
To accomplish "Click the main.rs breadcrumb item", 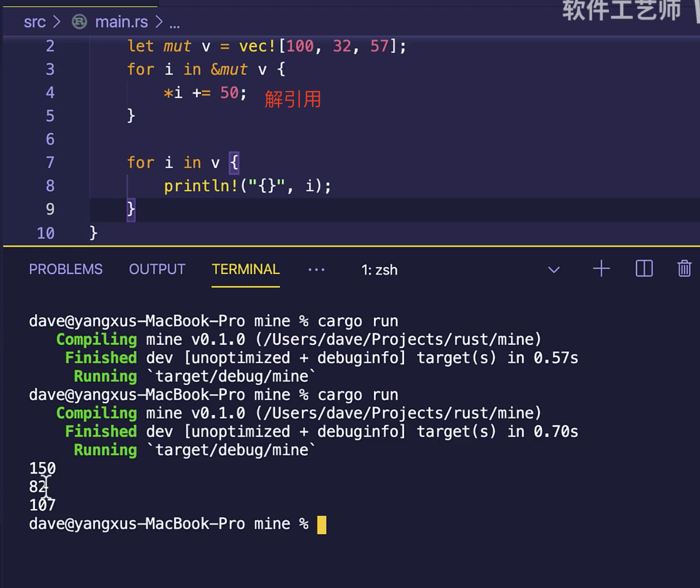I will pos(122,22).
